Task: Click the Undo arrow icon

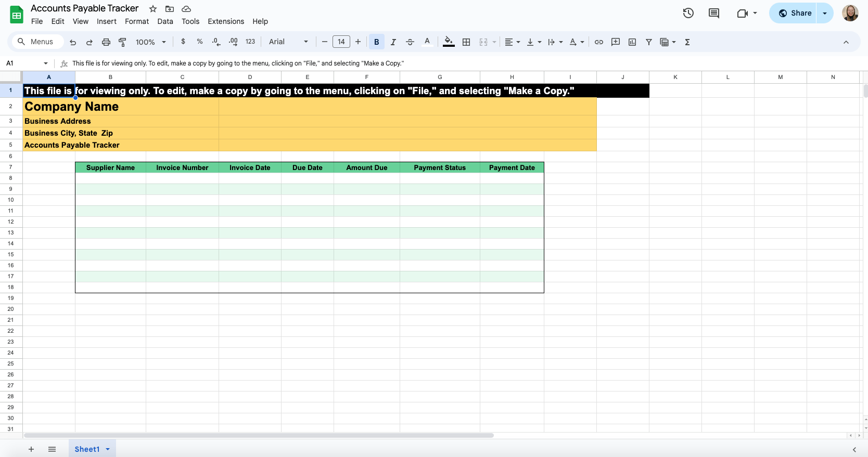Action: tap(73, 42)
